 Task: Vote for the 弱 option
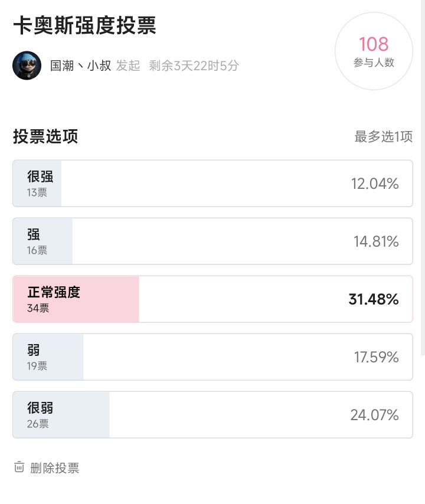(212, 357)
